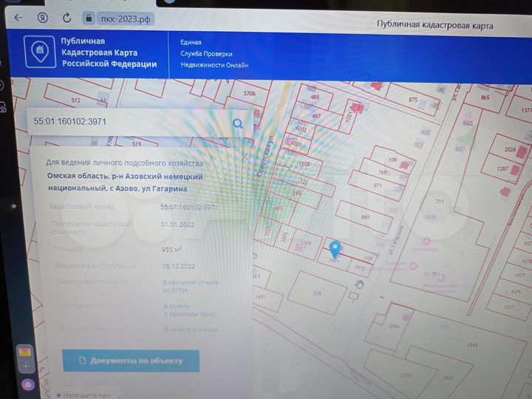Click the cadastral map logo icon

(40, 52)
